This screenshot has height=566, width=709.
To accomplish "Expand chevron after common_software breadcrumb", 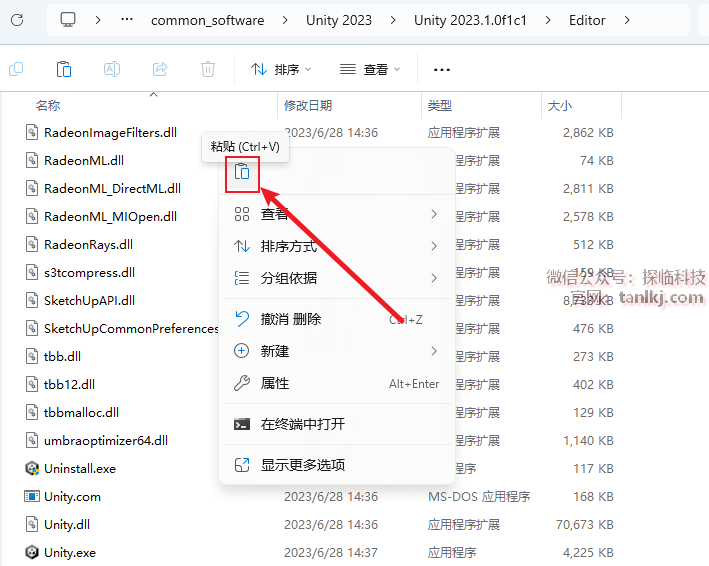I will [285, 20].
